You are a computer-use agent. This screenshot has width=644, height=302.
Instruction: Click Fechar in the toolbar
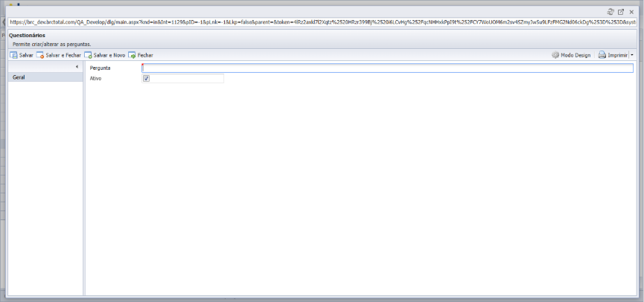pos(141,55)
